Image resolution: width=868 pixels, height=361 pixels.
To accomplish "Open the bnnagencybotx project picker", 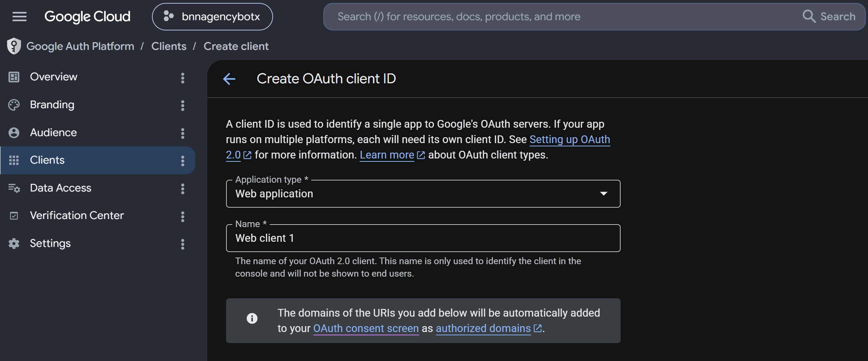I will [212, 17].
